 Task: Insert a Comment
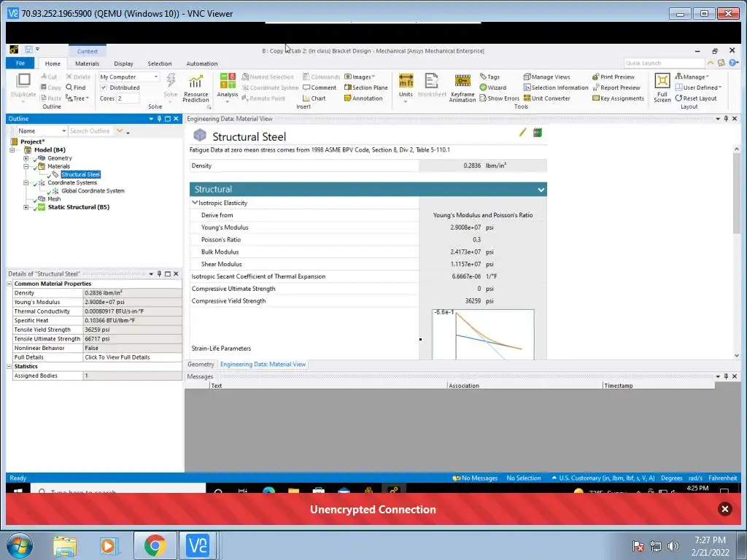pos(320,87)
